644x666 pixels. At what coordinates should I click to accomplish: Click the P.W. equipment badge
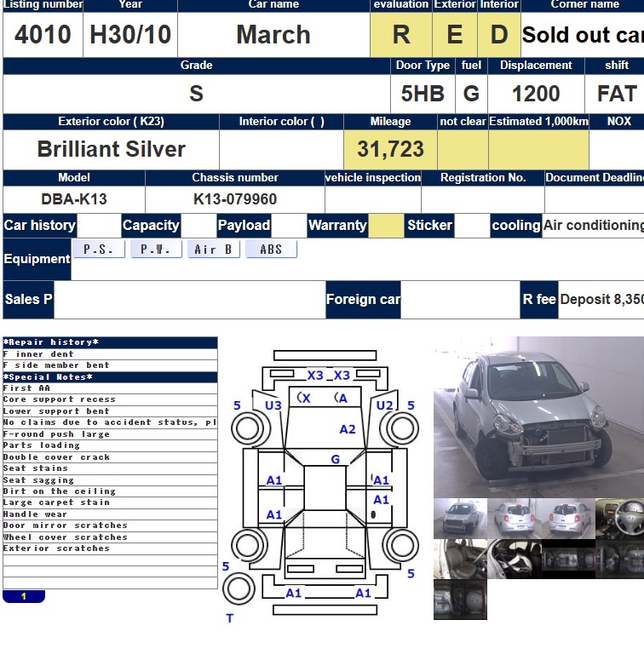(156, 250)
